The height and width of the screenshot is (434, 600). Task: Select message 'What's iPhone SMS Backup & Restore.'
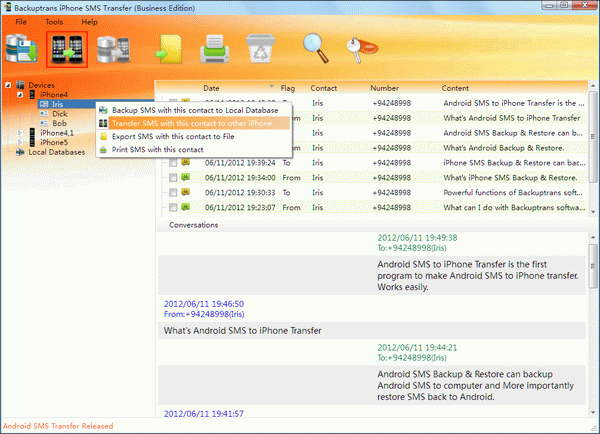(x=510, y=178)
